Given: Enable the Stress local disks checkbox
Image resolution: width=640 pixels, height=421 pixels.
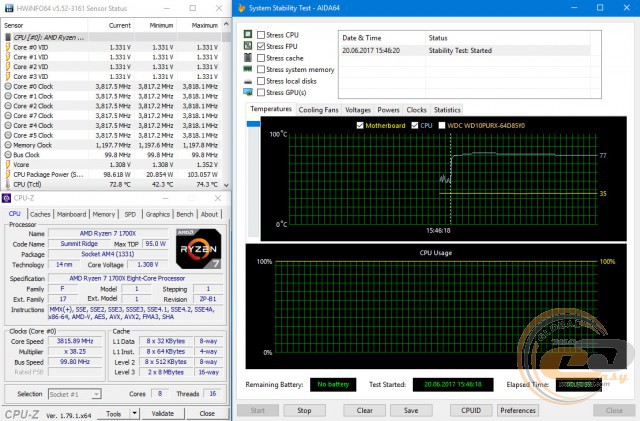Looking at the screenshot, I should click(261, 81).
